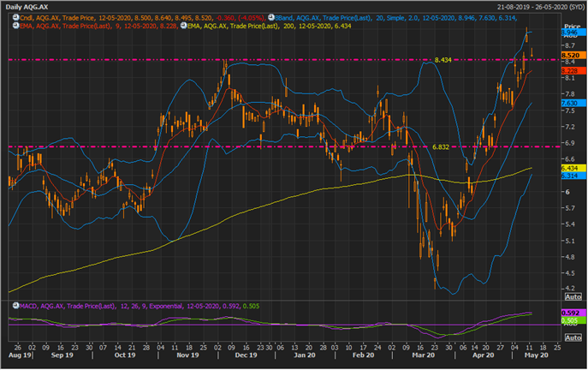The height and width of the screenshot is (370, 588).
Task: Click the purple MACD value tag 0.592
Action: (573, 313)
